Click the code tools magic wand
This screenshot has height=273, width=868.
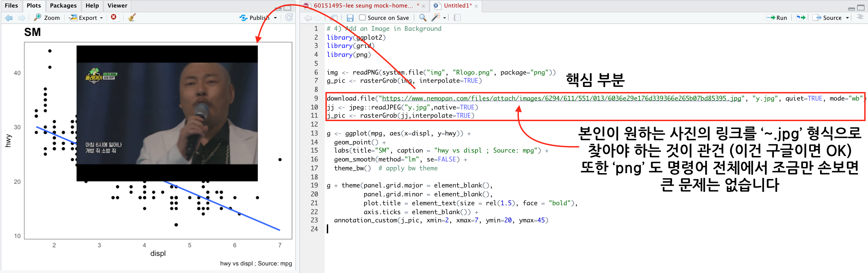(435, 17)
